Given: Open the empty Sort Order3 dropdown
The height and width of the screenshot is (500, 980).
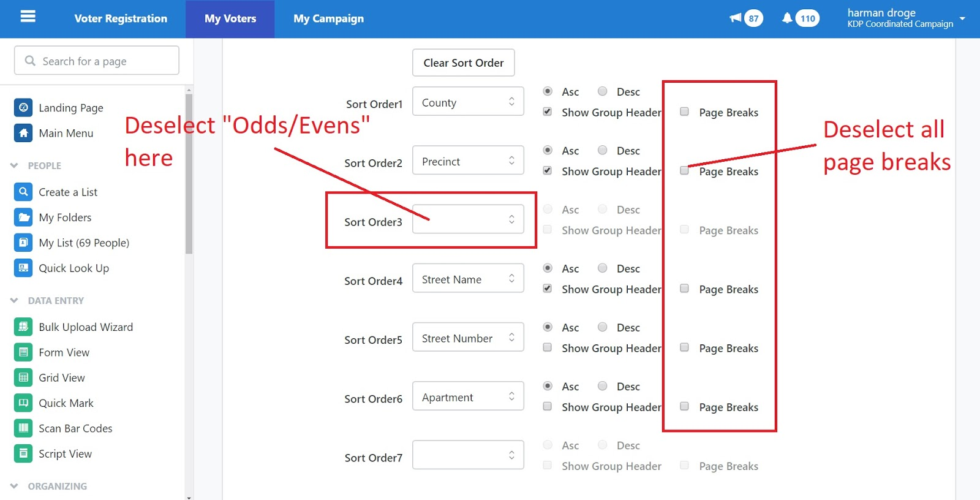Looking at the screenshot, I should 468,219.
